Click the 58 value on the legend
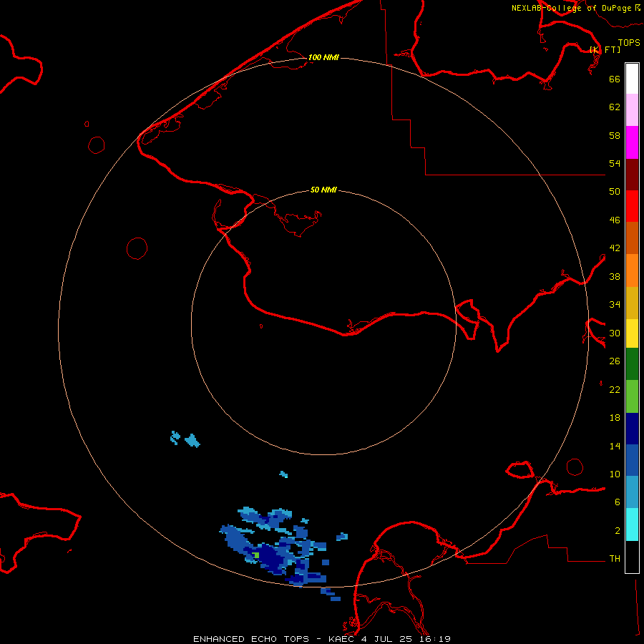The width and height of the screenshot is (644, 644). click(615, 135)
